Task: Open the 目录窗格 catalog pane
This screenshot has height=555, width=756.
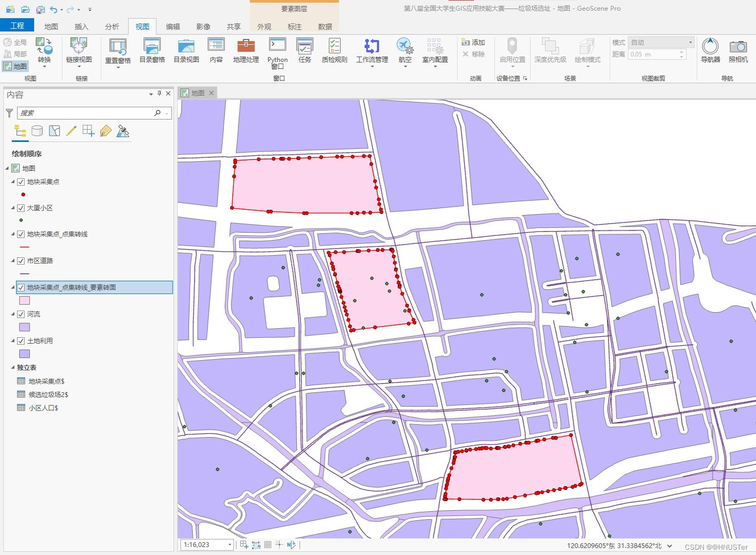Action: pos(152,51)
